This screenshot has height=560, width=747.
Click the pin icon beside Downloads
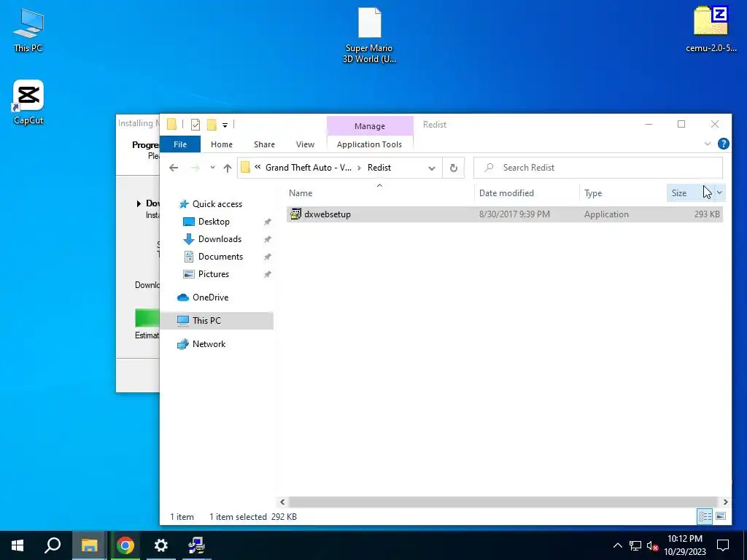point(268,239)
